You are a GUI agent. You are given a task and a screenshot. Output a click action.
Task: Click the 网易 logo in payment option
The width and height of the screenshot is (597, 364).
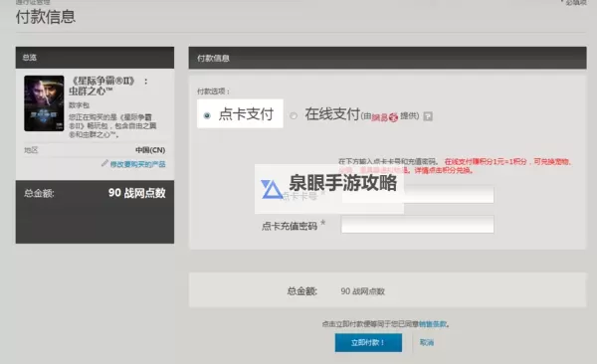[384, 117]
